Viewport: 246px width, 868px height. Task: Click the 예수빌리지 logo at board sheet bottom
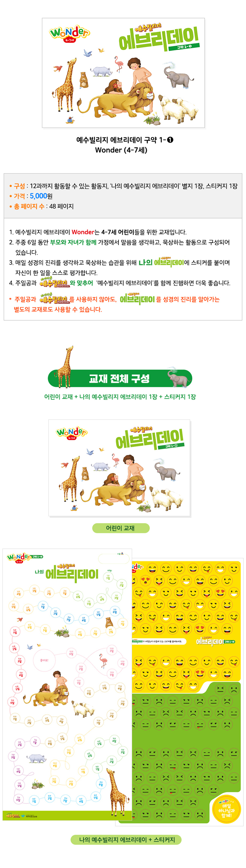[13, 815]
